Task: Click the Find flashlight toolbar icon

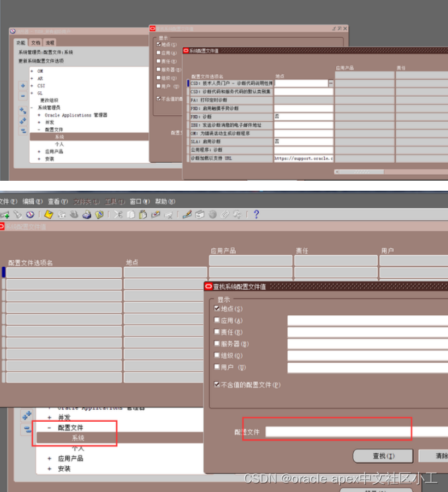Action: 18,215
